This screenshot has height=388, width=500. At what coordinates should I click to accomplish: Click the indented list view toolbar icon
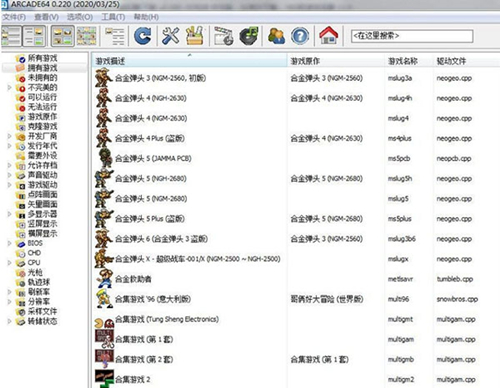coord(115,36)
